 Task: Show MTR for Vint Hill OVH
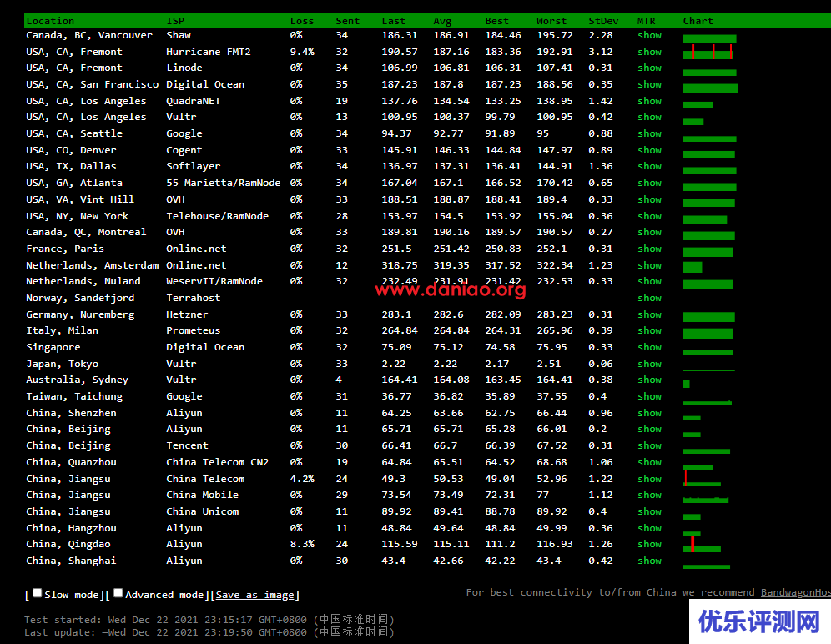(649, 199)
